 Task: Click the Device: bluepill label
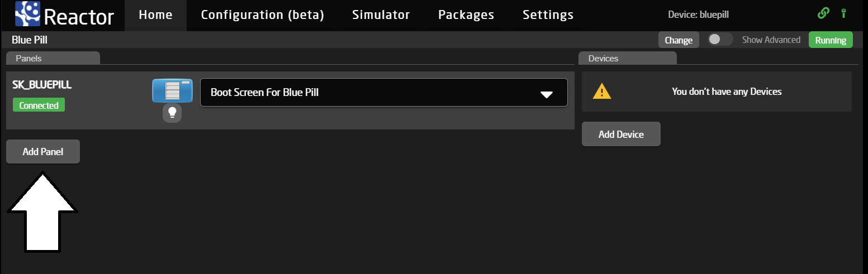[x=699, y=15]
